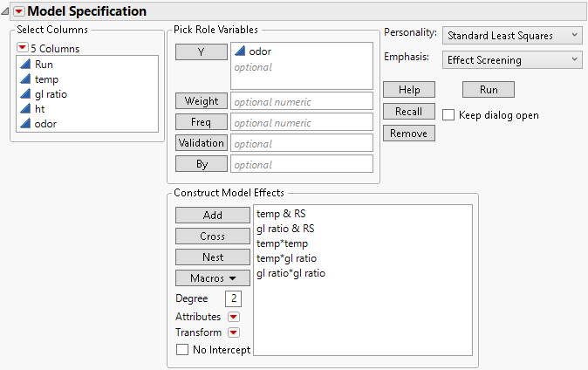Screen dimensions: 588x370
Task: Select the temp*gl ratio model effect
Action: [x=287, y=258]
